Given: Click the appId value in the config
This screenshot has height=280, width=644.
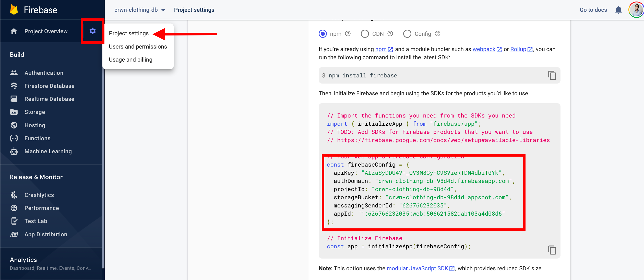Looking at the screenshot, I should (x=432, y=214).
